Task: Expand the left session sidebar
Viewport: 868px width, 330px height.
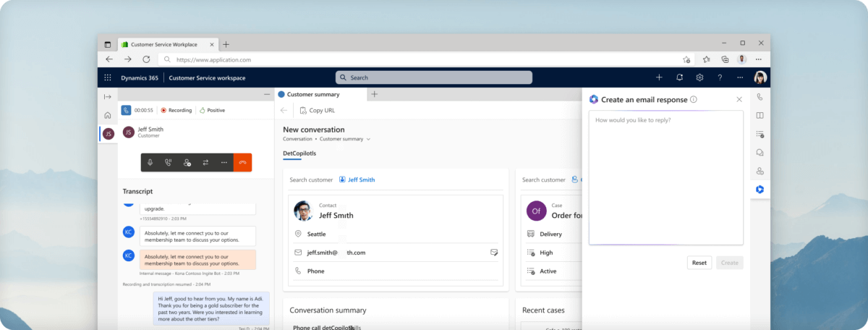Action: (x=108, y=96)
